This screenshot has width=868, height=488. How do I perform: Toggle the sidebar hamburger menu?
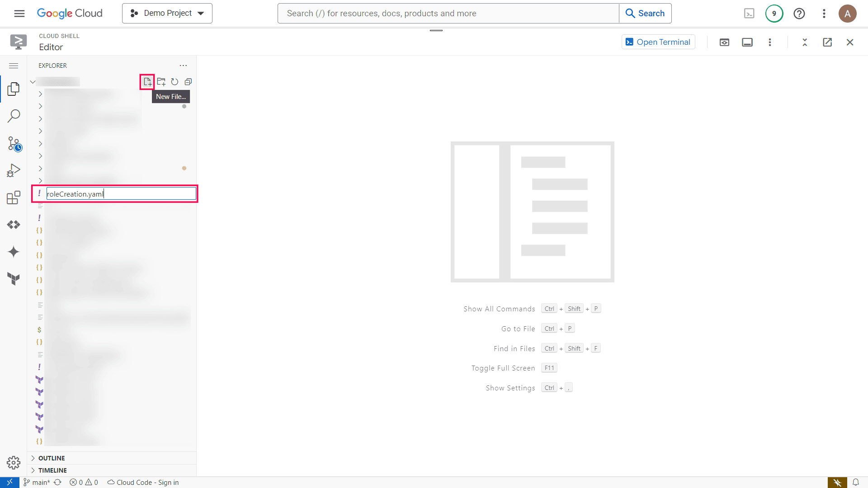coord(14,66)
